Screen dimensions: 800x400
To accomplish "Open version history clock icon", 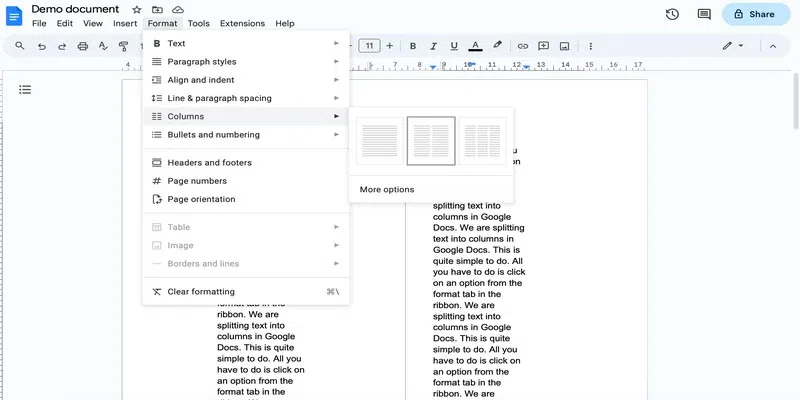I will 672,14.
